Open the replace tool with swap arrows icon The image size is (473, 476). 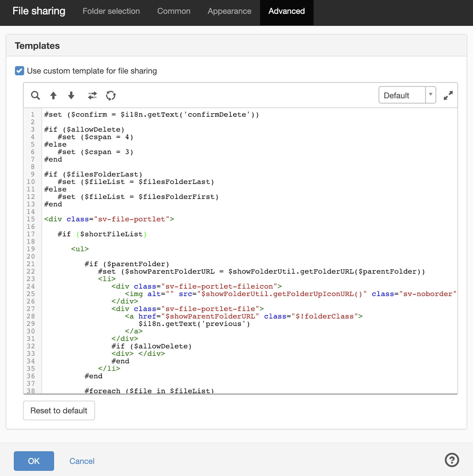pyautogui.click(x=92, y=95)
